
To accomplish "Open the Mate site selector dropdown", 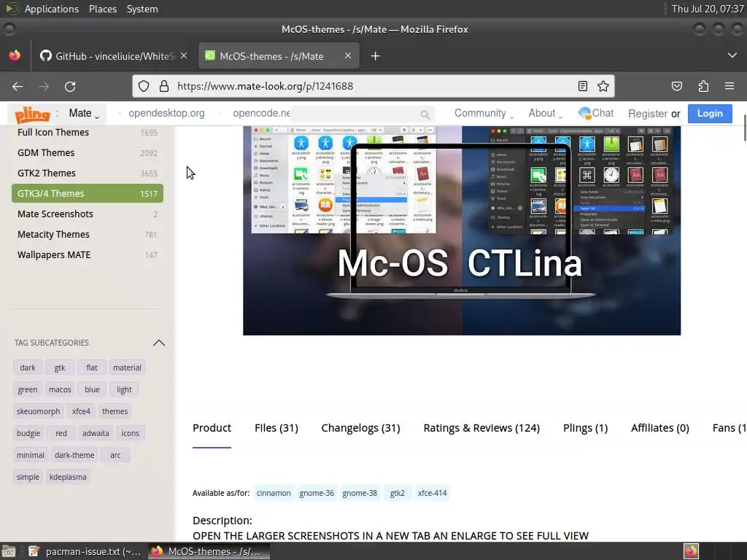I will tap(84, 113).
